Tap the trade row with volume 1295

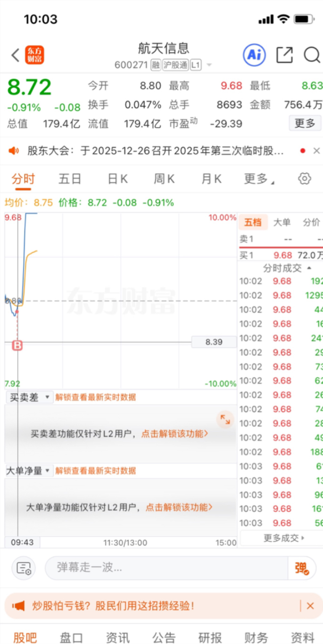click(281, 295)
